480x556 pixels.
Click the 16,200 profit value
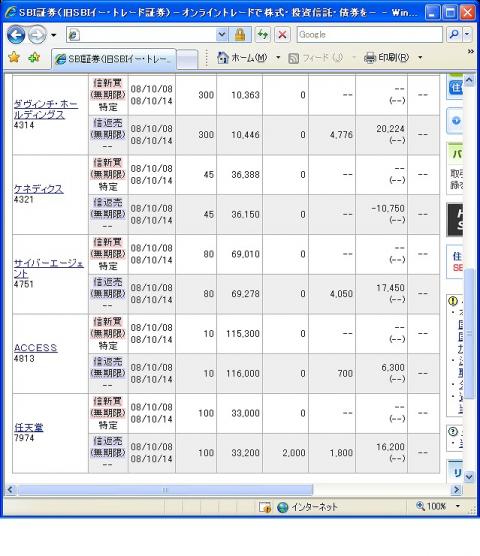click(390, 447)
